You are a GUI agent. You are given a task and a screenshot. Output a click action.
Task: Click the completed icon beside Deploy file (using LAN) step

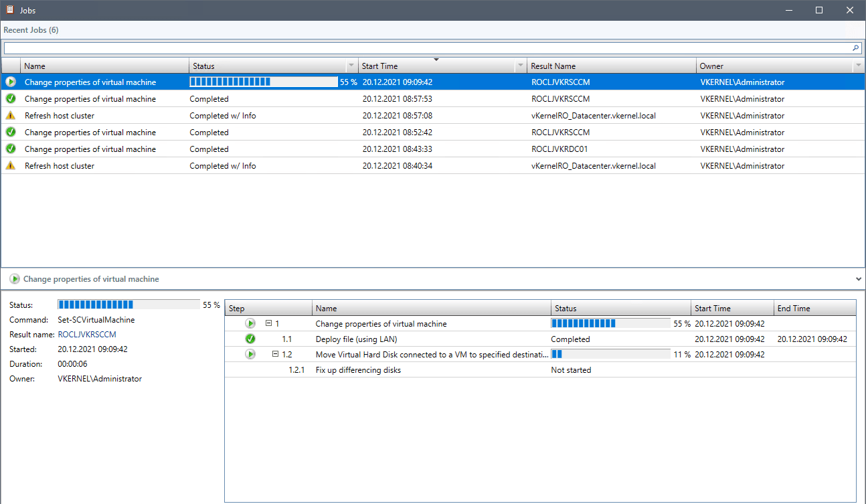[x=250, y=339]
